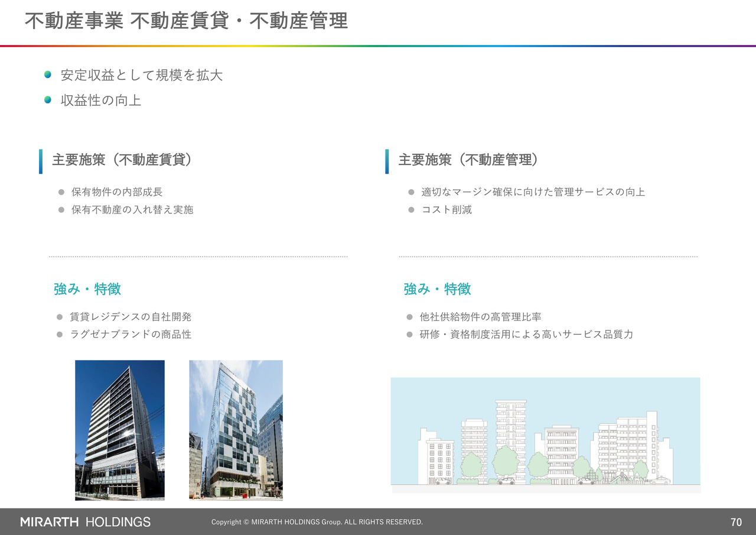
Task: Click the copyright notice in the footer
Action: (317, 522)
